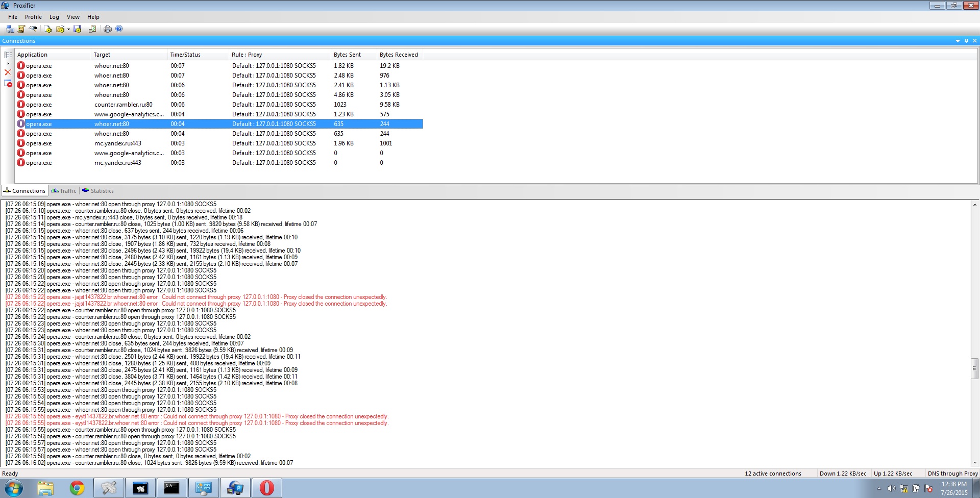
Task: Open a profile folder icon
Action: pyautogui.click(x=60, y=29)
